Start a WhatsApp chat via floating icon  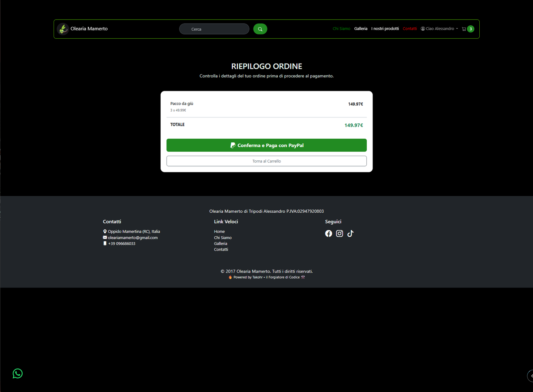point(17,374)
